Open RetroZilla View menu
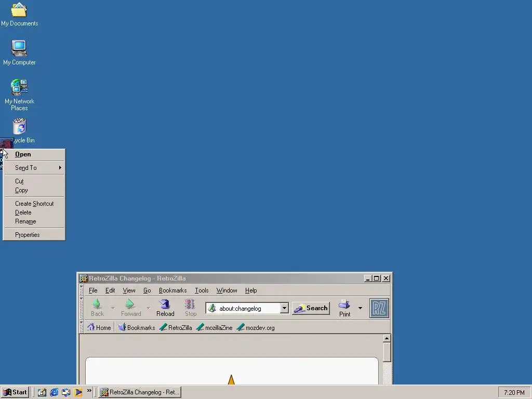 [129, 290]
